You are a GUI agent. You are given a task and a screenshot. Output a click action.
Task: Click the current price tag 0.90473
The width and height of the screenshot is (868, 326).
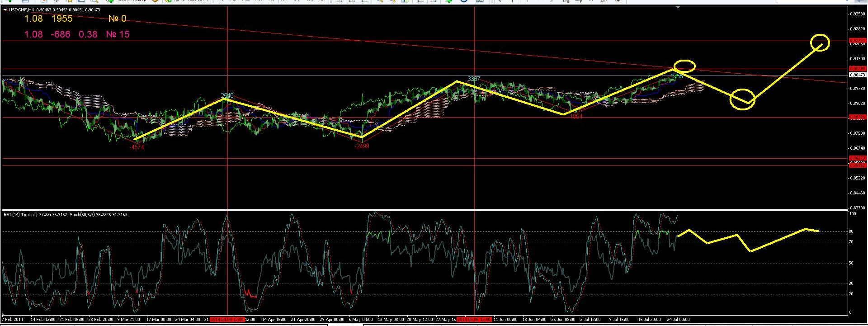click(x=858, y=75)
